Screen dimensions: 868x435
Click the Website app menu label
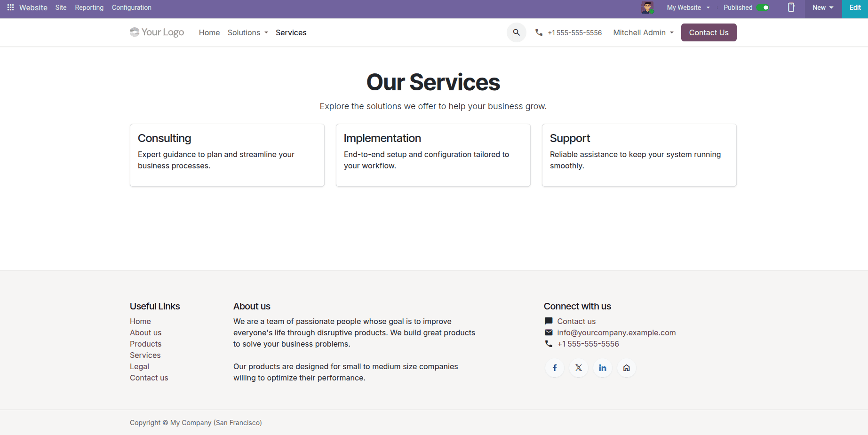(33, 8)
